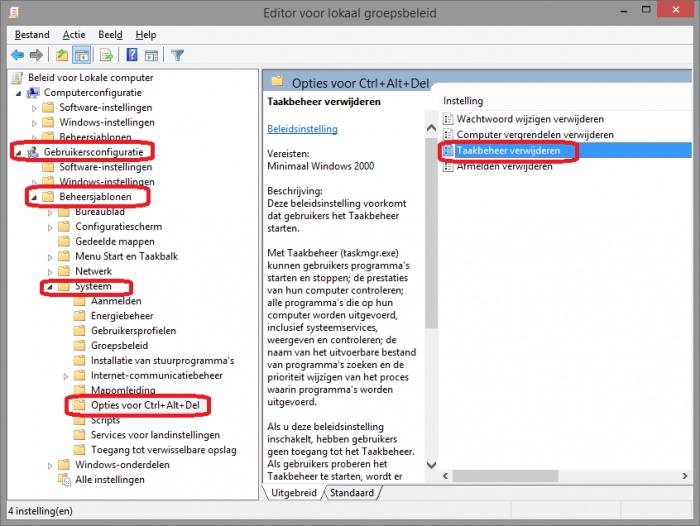Open the Beeld menu

[110, 35]
